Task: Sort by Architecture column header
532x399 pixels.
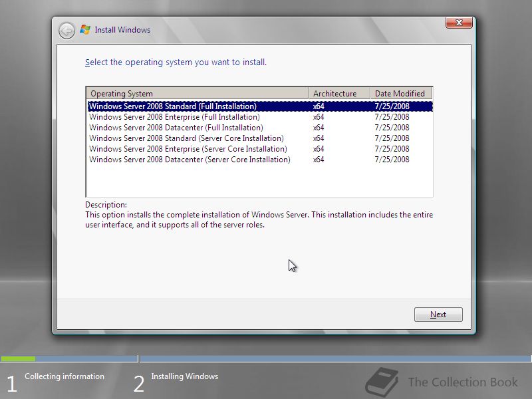Action: [x=339, y=93]
